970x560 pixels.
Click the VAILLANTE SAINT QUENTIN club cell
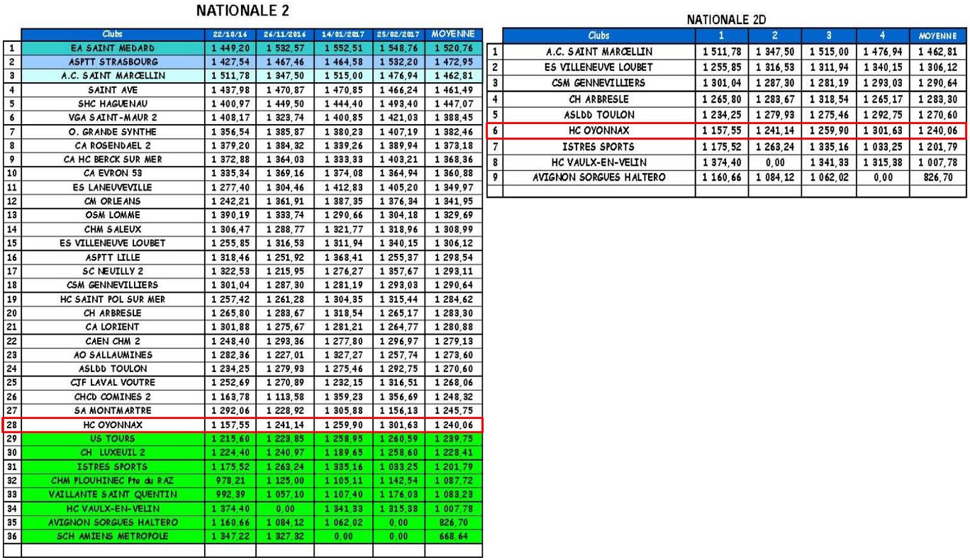113,494
